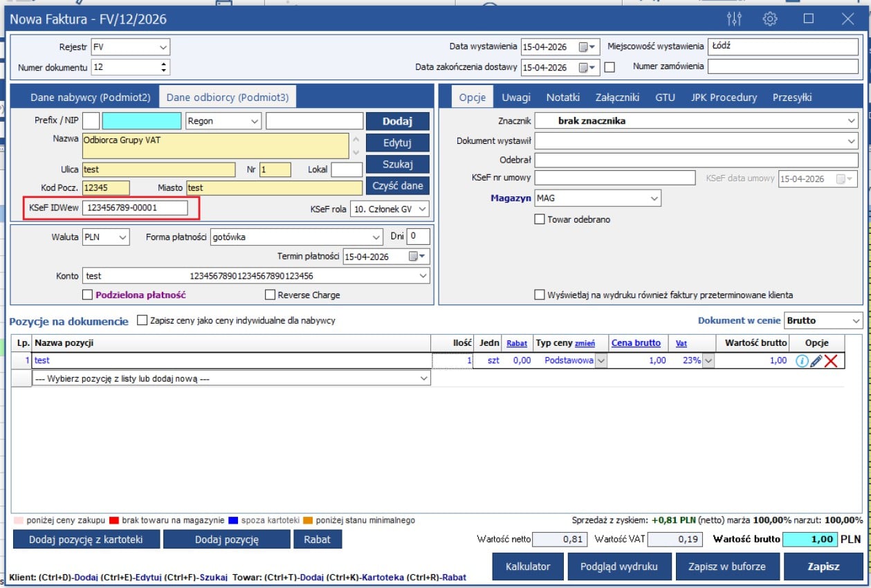Open the sliders settings icon in title bar
The height and width of the screenshot is (588, 871).
click(x=735, y=19)
